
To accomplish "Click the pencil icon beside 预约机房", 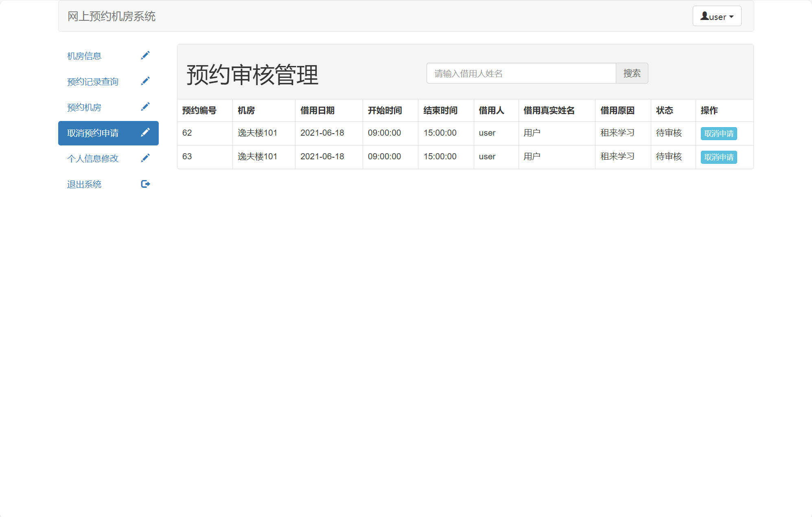I will tap(145, 106).
